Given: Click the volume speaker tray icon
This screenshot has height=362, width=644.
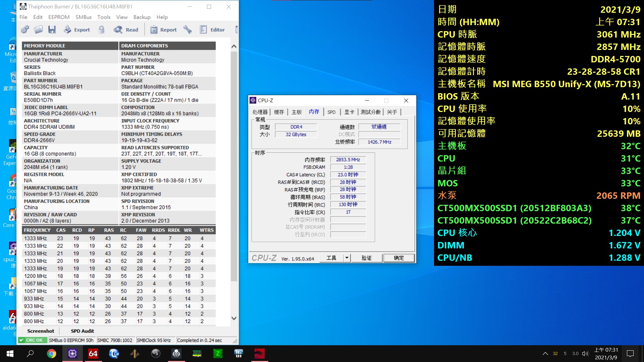Looking at the screenshot, I should tap(585, 354).
